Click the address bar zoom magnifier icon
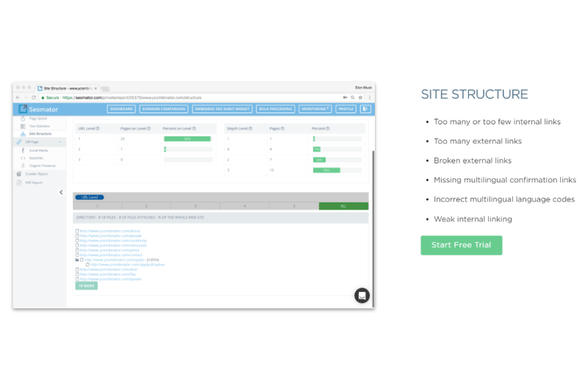Viewport: 588px width, 390px height. coord(353,98)
